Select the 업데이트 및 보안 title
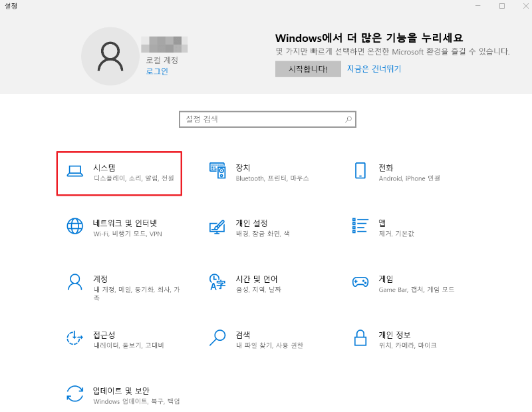The image size is (532, 412). [x=121, y=391]
